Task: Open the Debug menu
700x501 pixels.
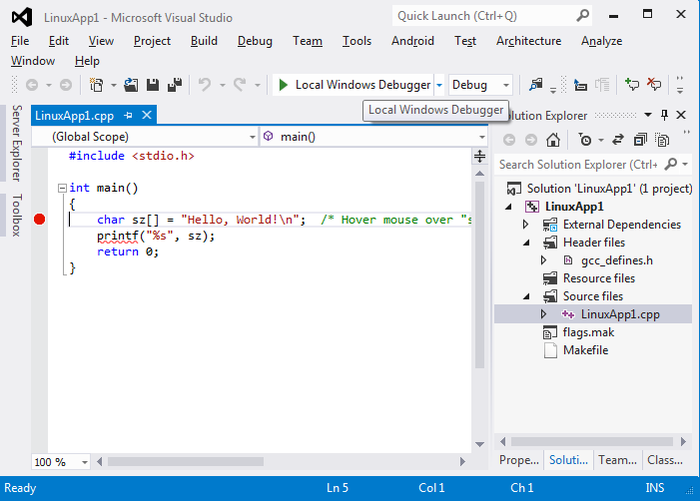Action: (x=255, y=41)
